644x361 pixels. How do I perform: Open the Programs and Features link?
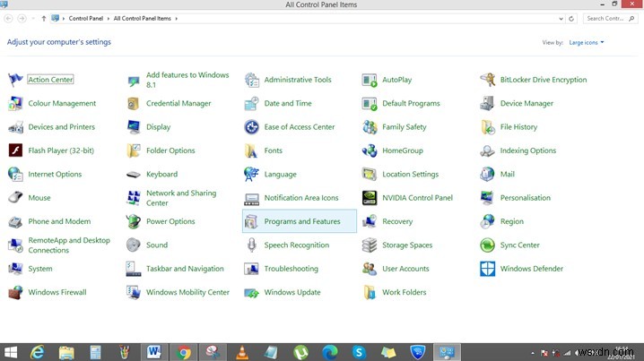pyautogui.click(x=302, y=221)
